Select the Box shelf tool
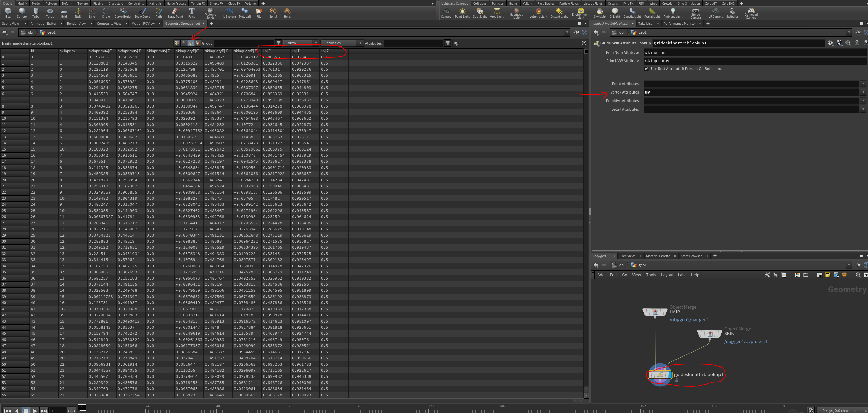Screen dimensions: 868x413 (x=8, y=13)
